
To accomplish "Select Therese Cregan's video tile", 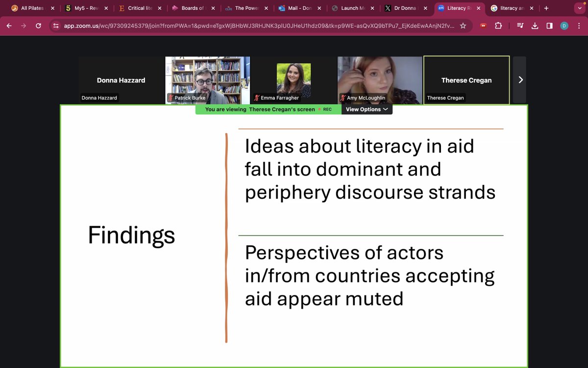I will pyautogui.click(x=466, y=80).
